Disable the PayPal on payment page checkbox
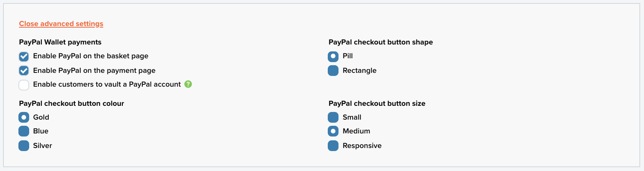Image resolution: width=644 pixels, height=171 pixels. [x=24, y=71]
